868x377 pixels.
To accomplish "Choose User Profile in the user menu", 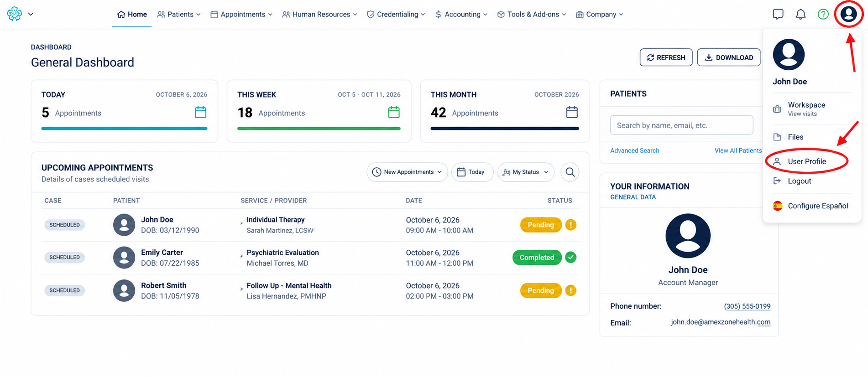I will pyautogui.click(x=807, y=161).
